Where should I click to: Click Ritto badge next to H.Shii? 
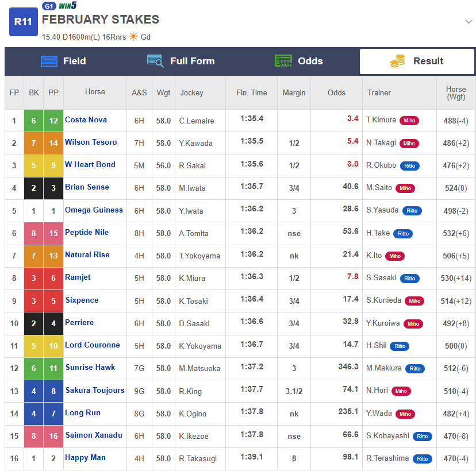coord(400,346)
